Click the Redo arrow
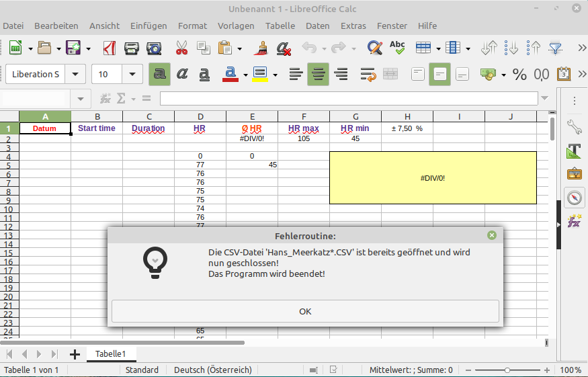Viewport: 588px width, 377px height. (x=339, y=48)
